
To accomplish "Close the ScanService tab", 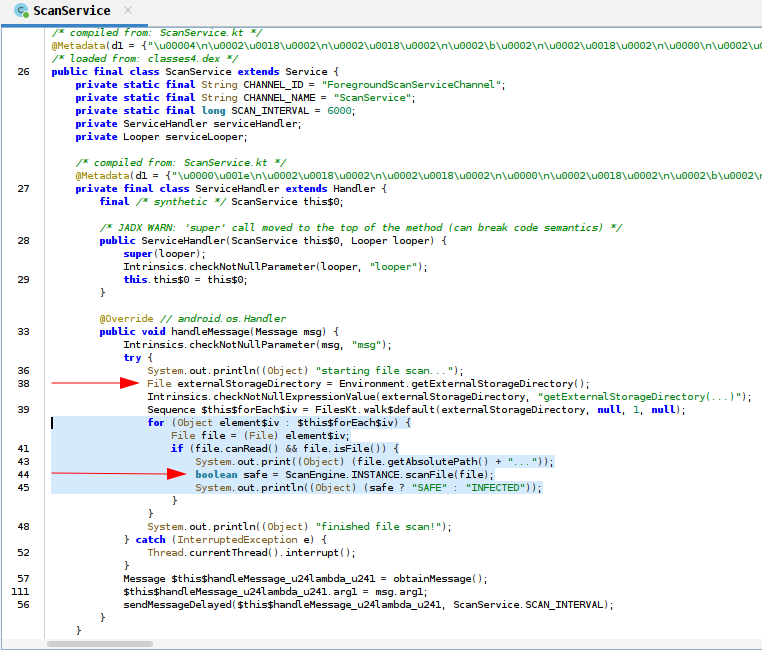I will (127, 11).
